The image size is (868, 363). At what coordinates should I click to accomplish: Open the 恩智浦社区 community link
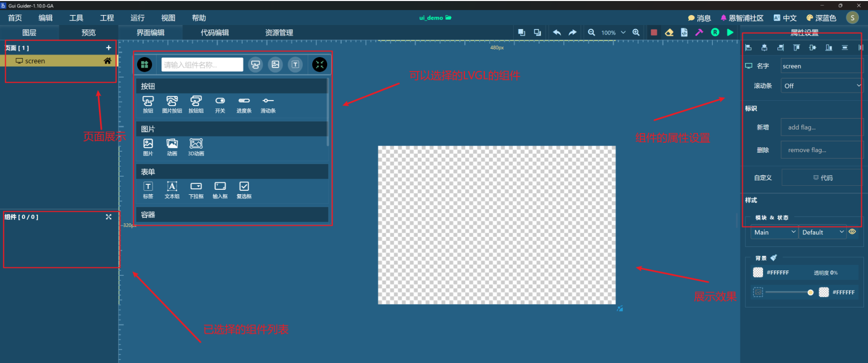click(x=742, y=18)
